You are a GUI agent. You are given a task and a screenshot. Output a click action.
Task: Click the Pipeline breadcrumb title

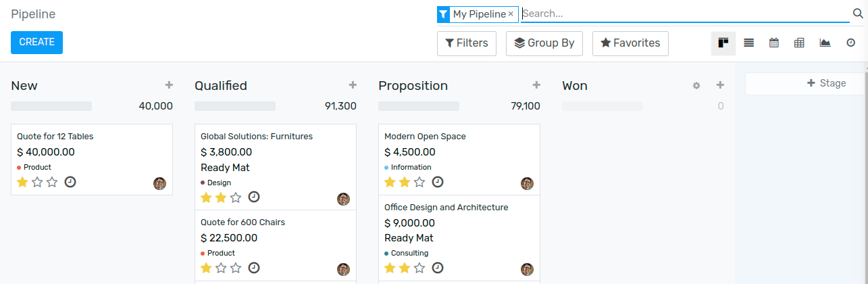click(x=33, y=14)
